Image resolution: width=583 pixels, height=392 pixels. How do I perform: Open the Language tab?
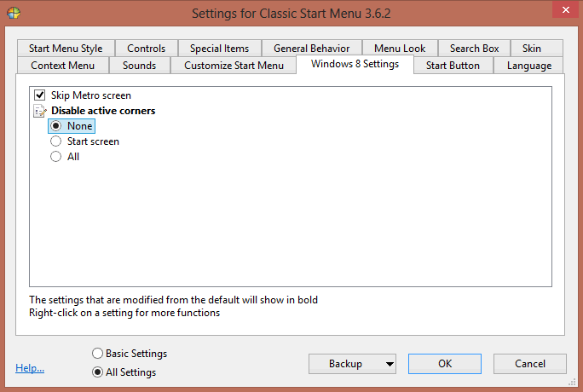[529, 66]
